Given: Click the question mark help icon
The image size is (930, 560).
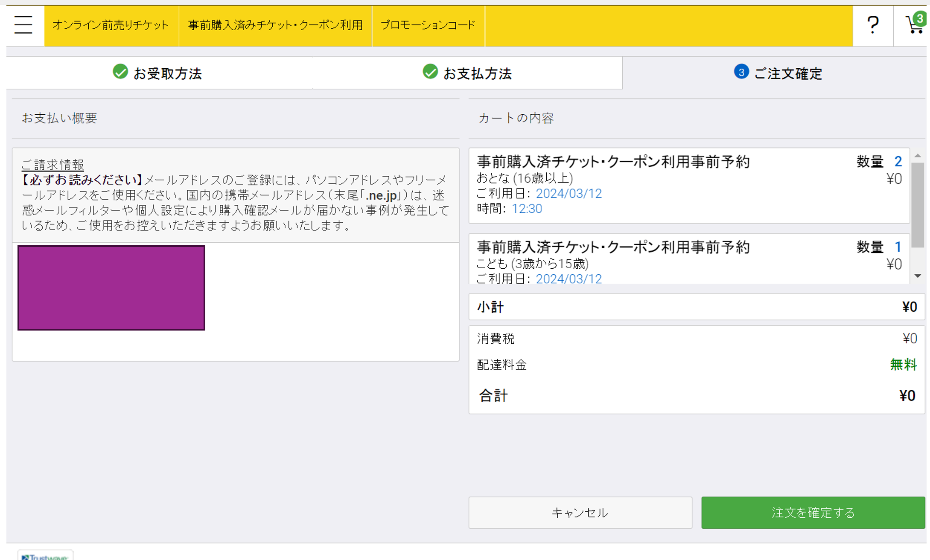Looking at the screenshot, I should [x=873, y=25].
